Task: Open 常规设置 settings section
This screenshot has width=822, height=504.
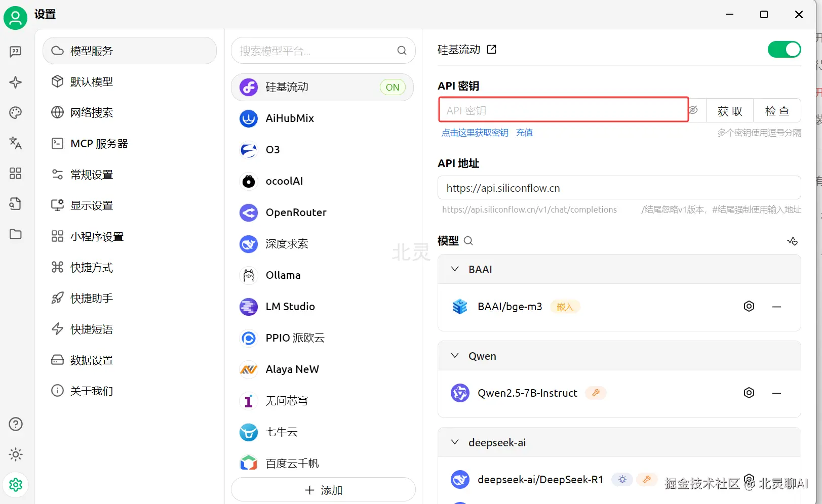Action: (130, 175)
